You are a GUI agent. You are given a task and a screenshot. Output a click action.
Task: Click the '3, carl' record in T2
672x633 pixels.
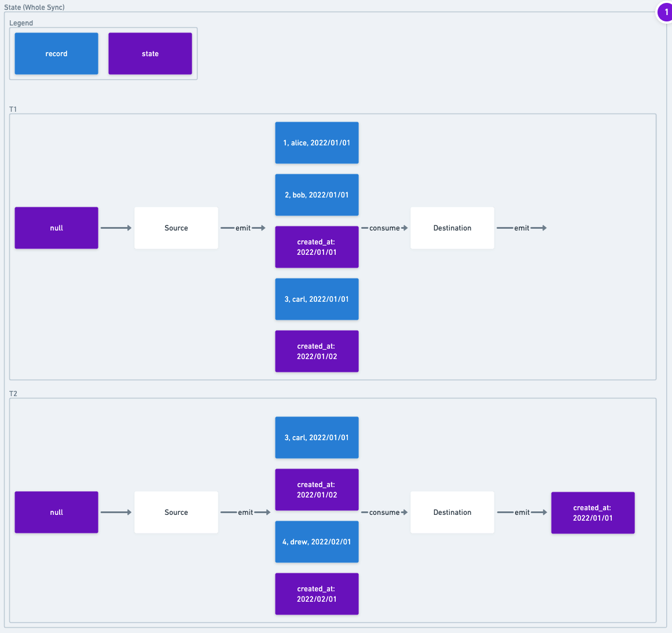(x=317, y=437)
